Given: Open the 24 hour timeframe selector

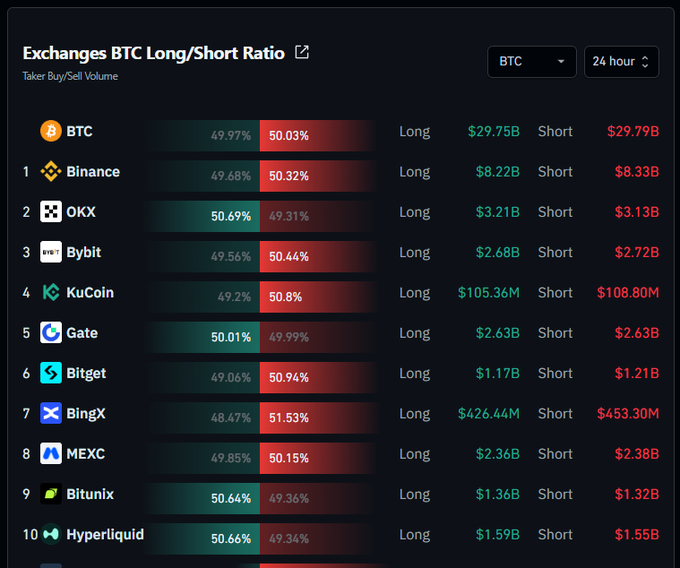Looking at the screenshot, I should 621,62.
